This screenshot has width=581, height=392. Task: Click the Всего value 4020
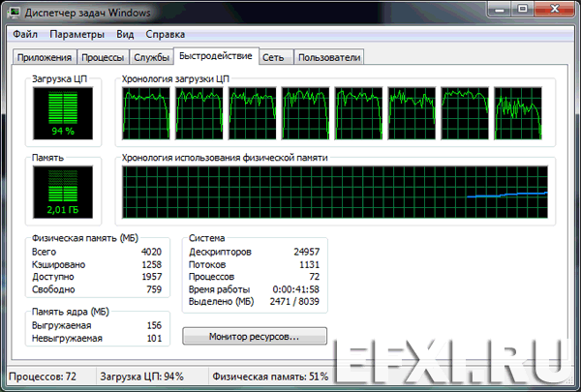[151, 252]
